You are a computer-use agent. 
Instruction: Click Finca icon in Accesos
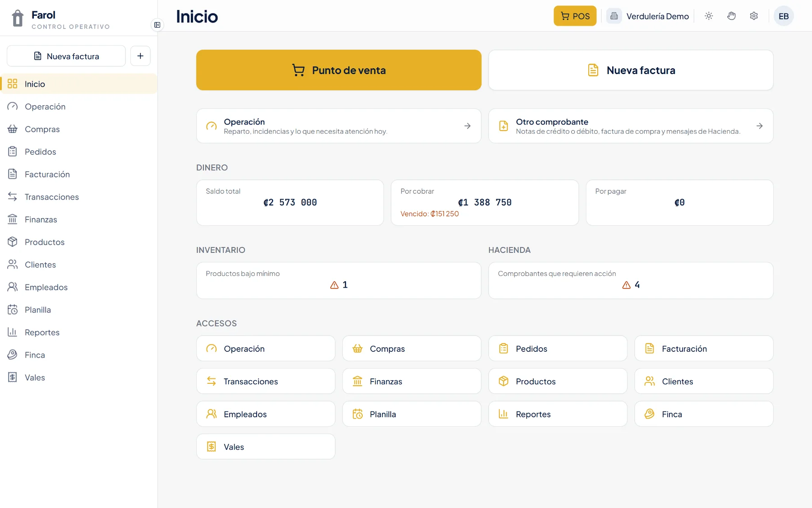650,414
